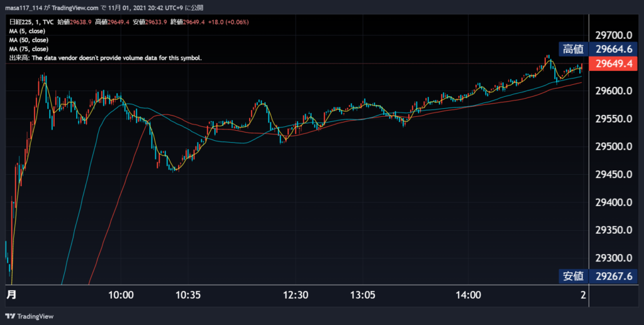The height and width of the screenshot is (325, 644).
Task: Click the 29700.0 price scale value
Action: [x=614, y=35]
